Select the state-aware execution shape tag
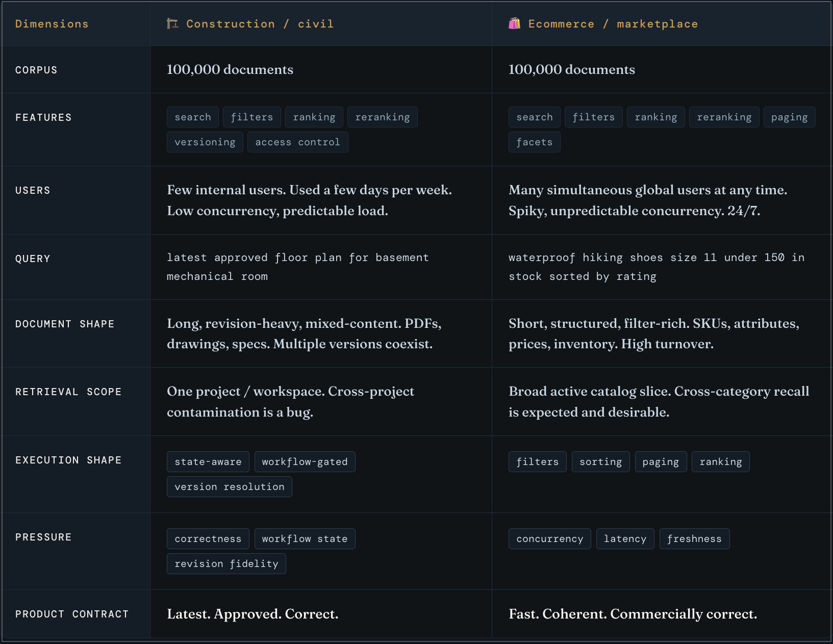Viewport: 833px width, 644px height. coord(208,461)
